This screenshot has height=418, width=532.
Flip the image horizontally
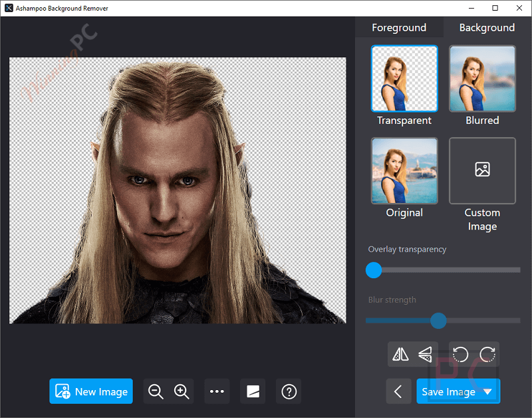click(399, 355)
